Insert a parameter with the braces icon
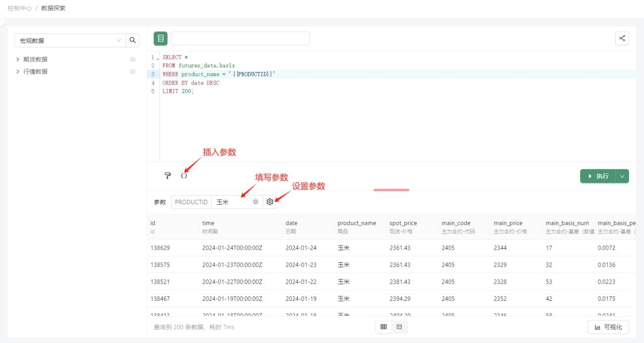 [x=184, y=175]
